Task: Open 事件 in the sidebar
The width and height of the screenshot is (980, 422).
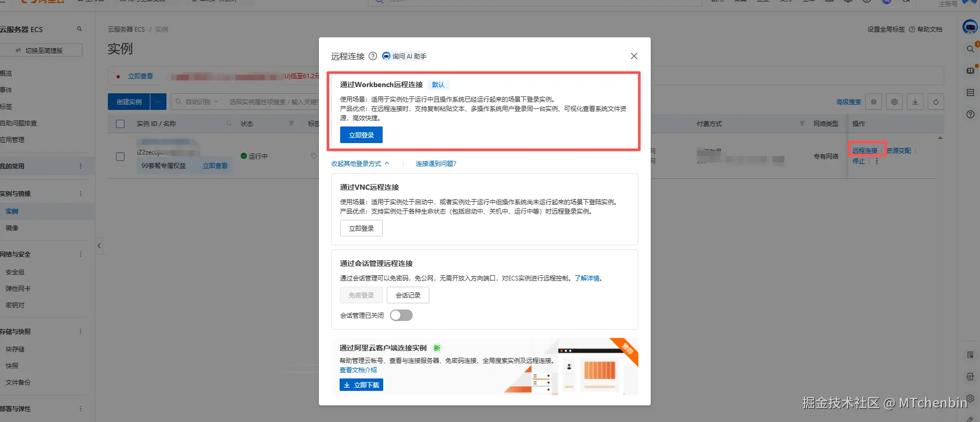Action: point(6,90)
